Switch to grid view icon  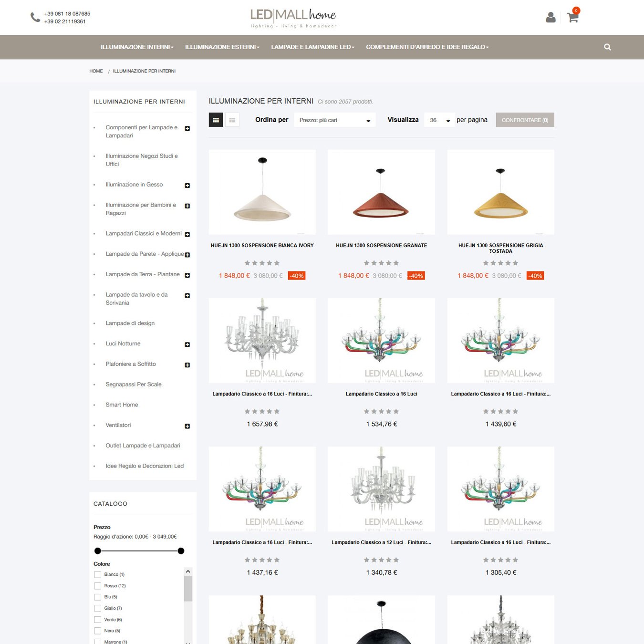point(216,120)
